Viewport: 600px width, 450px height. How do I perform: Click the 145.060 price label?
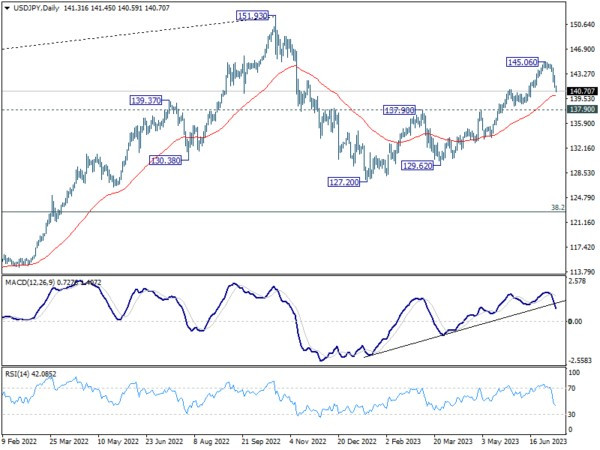click(x=522, y=62)
